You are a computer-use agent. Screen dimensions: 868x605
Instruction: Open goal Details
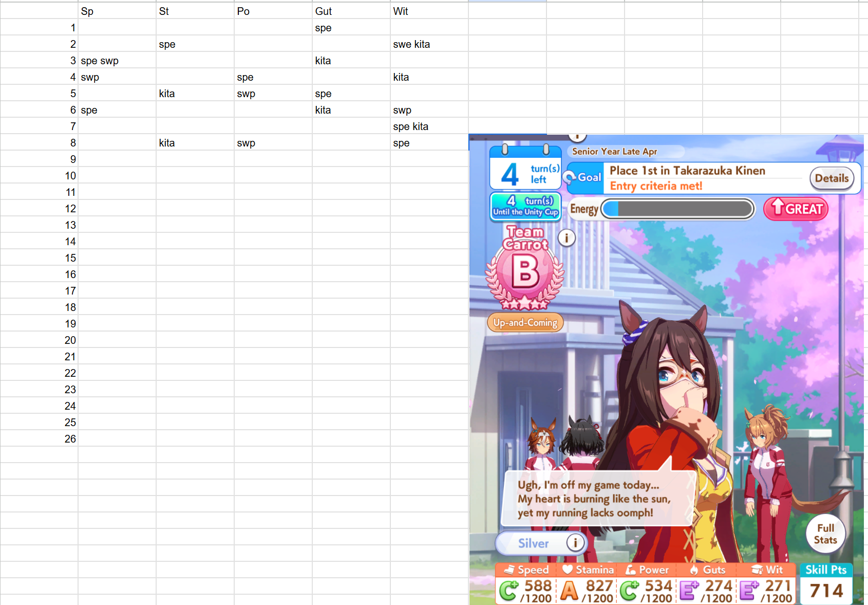[832, 178]
